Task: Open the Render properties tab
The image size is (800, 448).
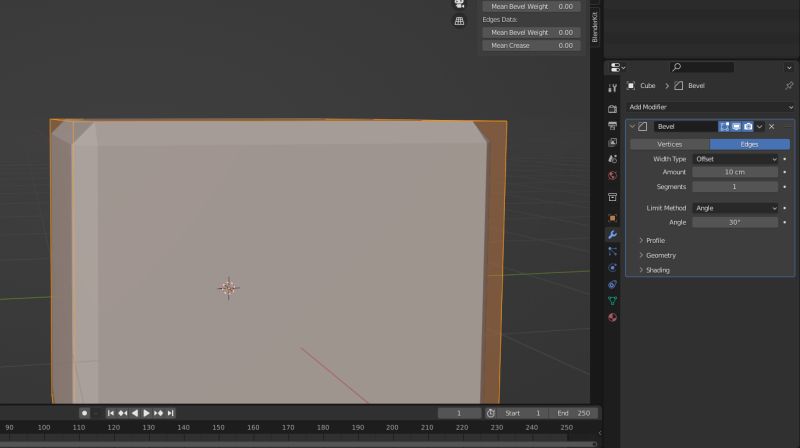Action: click(612, 109)
